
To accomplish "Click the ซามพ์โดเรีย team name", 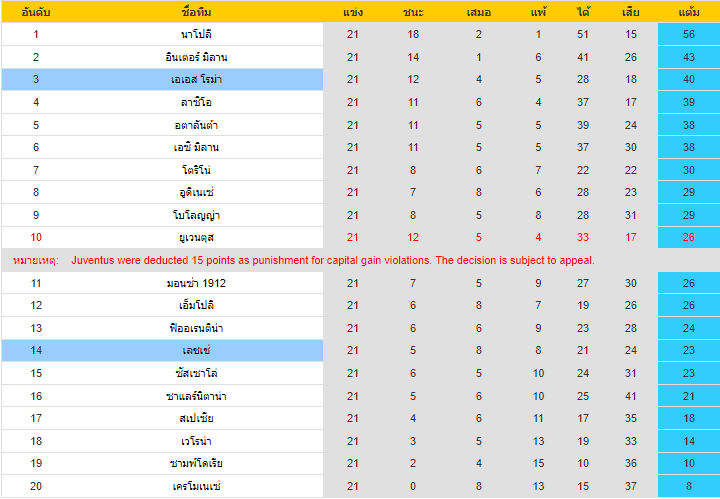I will click(x=196, y=464).
